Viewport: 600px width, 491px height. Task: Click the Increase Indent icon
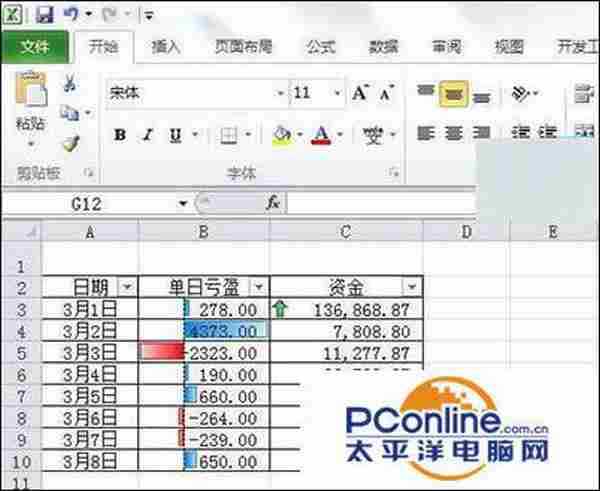pos(548,132)
